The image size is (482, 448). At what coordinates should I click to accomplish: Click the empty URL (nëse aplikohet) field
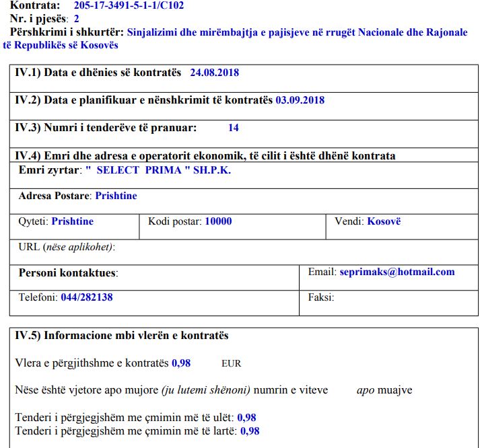click(x=269, y=248)
